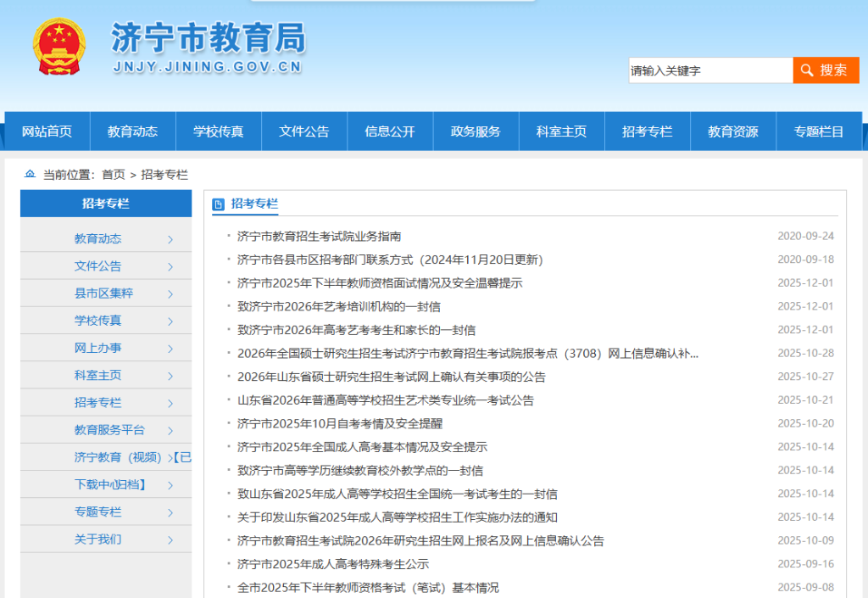The image size is (868, 598).
Task: Click the keyword search input box
Action: [x=712, y=70]
